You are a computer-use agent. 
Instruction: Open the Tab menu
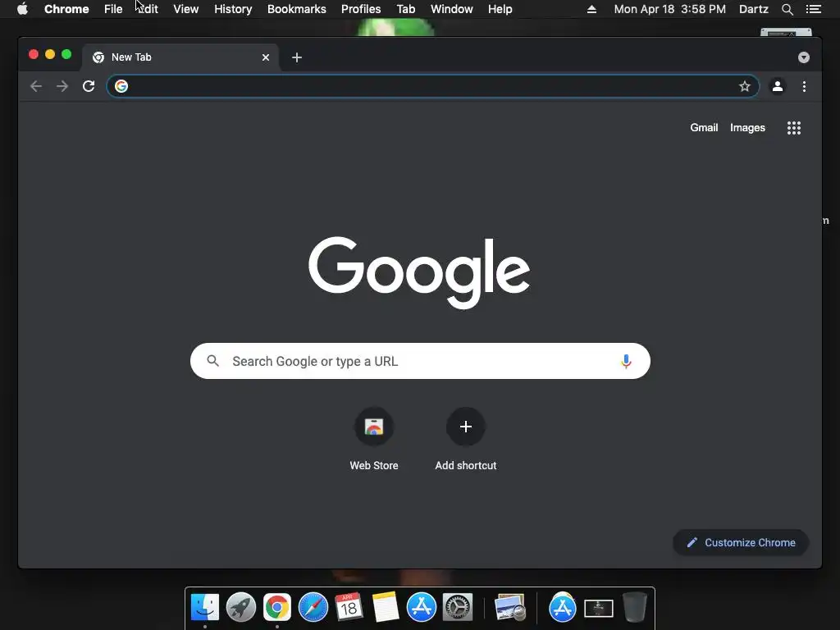point(405,9)
